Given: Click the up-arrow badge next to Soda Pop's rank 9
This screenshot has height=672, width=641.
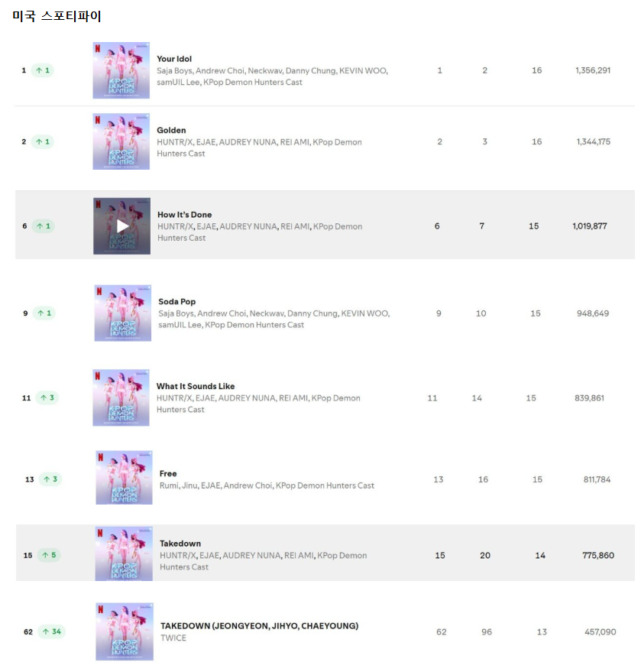Looking at the screenshot, I should [x=44, y=313].
